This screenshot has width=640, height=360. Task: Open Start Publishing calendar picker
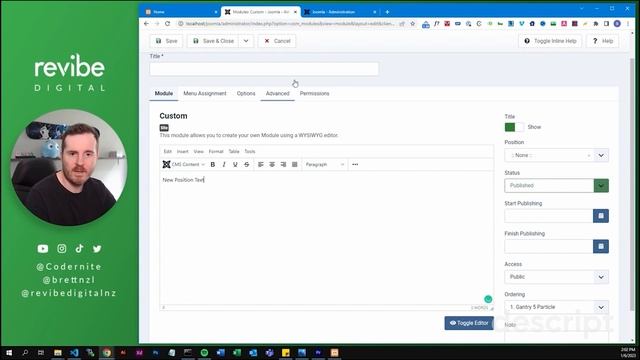click(601, 216)
